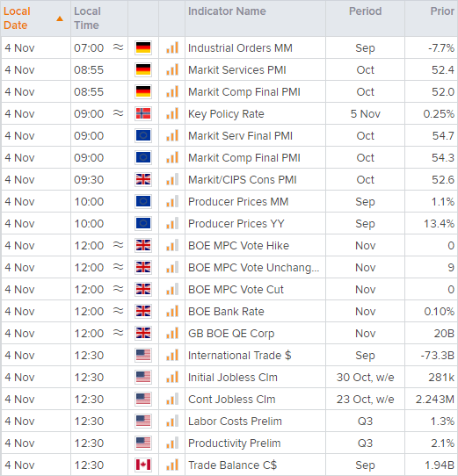
Task: Open the truncated BOE MPC Vote Unchang... indicator
Action: [x=254, y=268]
